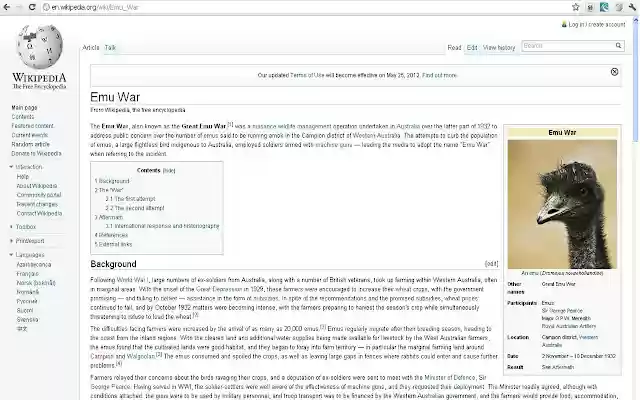Screen dimensions: 640x400
Task: Open Featured content in sidebar
Action: tap(33, 126)
